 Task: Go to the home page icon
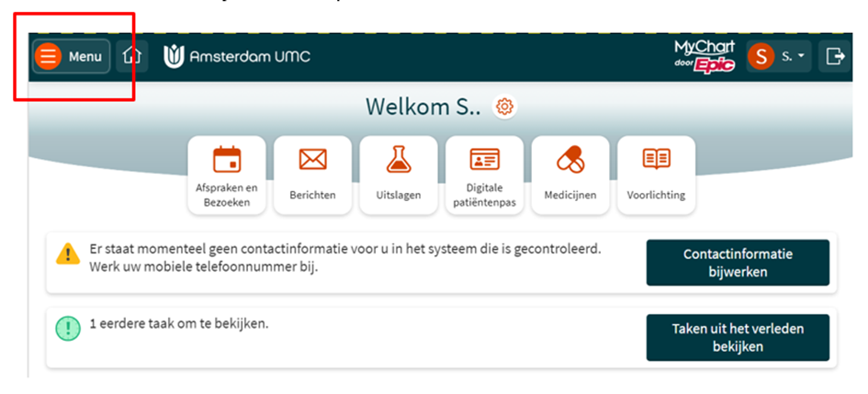(131, 57)
